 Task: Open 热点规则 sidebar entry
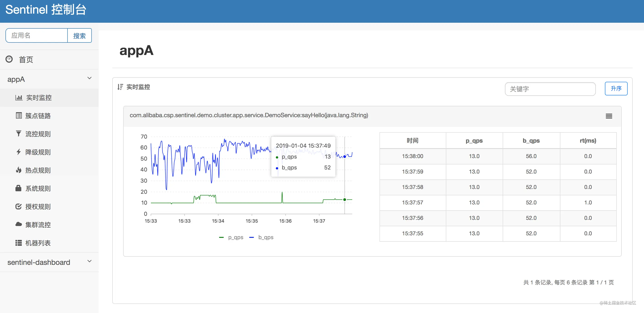pos(49,170)
